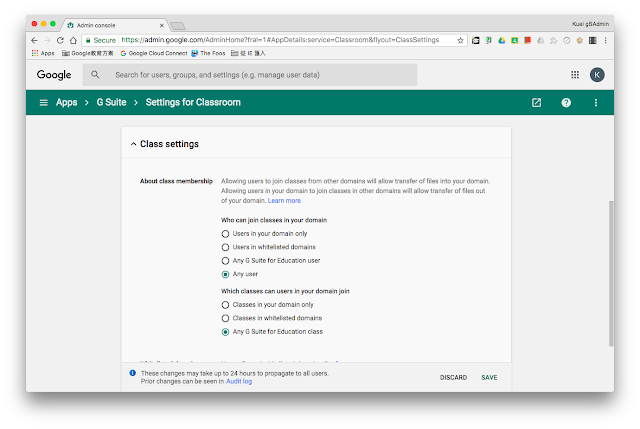The image size is (640, 429).
Task: Open the hamburger main menu
Action: (x=43, y=102)
